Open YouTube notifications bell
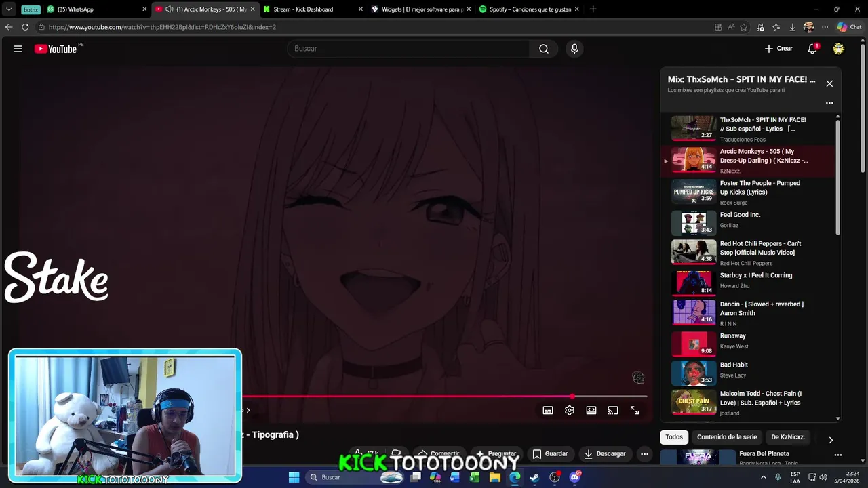Viewport: 868px width, 488px height. pyautogui.click(x=812, y=49)
